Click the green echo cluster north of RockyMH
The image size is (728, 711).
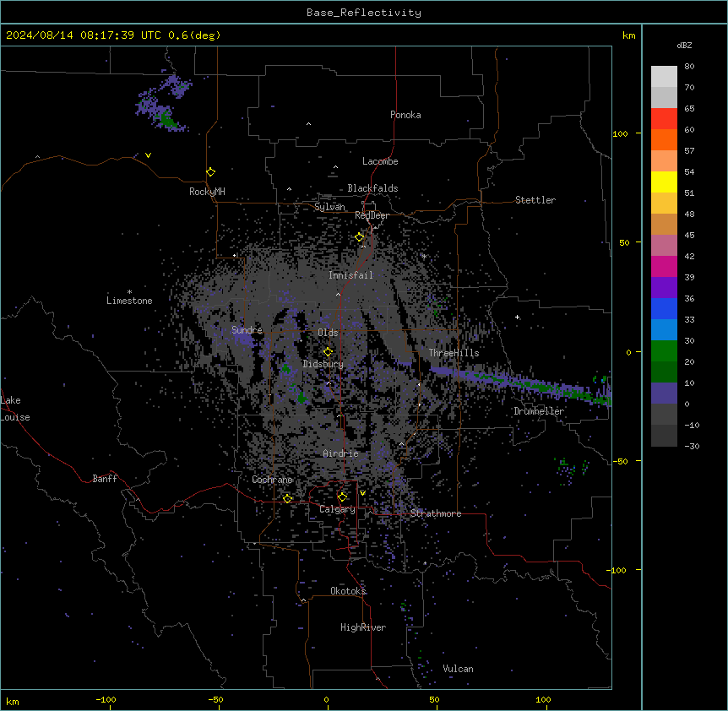167,119
